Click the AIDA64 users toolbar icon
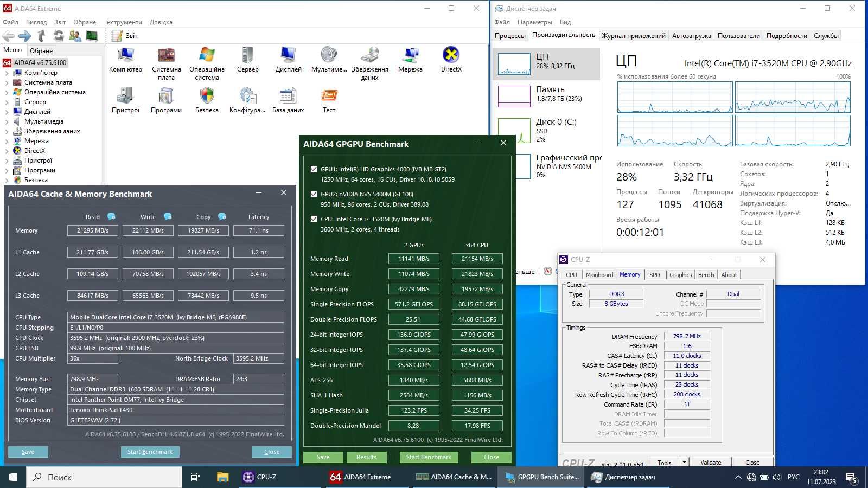 click(75, 36)
